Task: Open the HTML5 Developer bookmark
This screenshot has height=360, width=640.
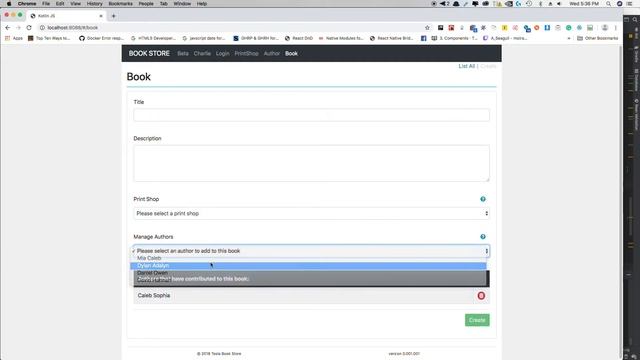Action: click(153, 38)
